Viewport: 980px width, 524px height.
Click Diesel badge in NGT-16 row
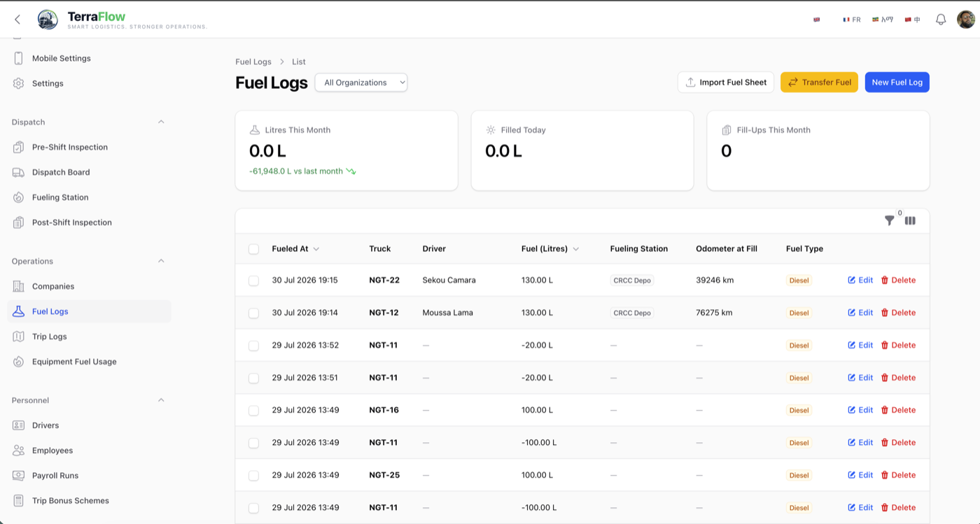tap(799, 410)
